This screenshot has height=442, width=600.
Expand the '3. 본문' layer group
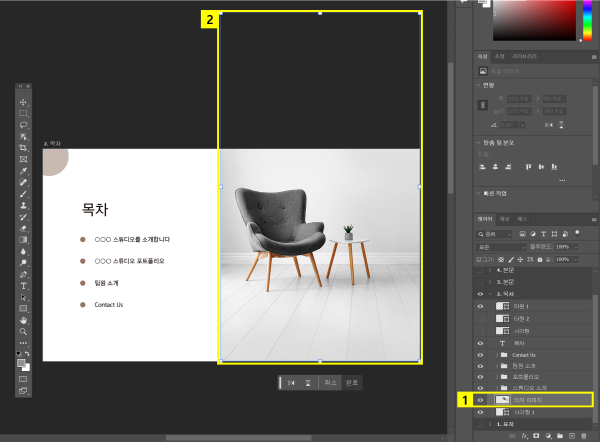[x=490, y=282]
